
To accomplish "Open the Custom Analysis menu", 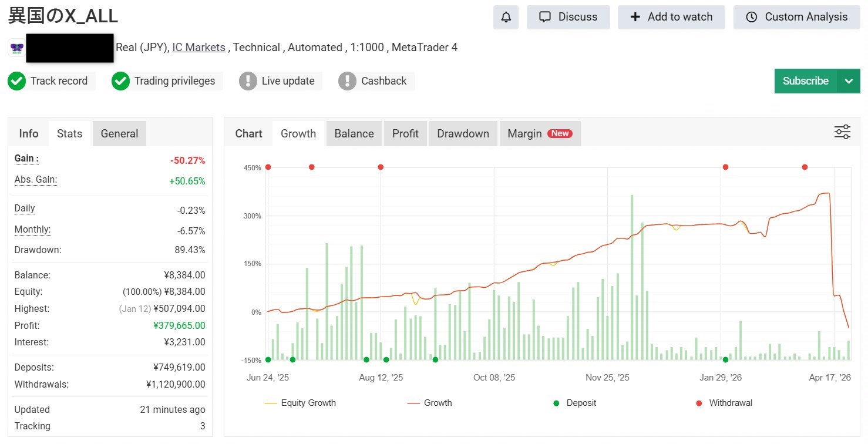I will click(796, 17).
